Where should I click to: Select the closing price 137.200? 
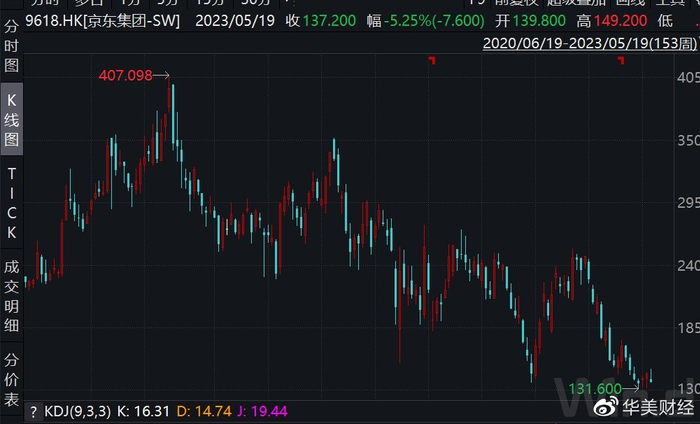point(329,21)
